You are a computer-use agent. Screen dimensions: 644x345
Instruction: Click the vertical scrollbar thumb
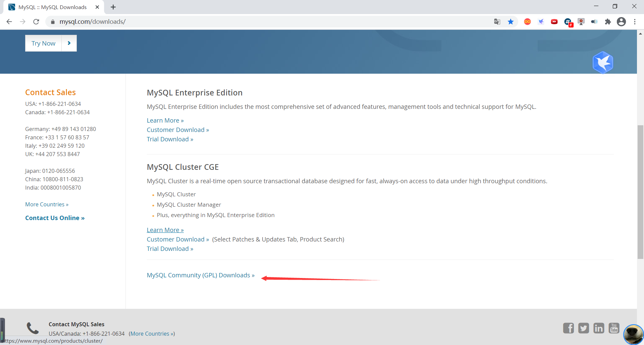[x=640, y=192]
